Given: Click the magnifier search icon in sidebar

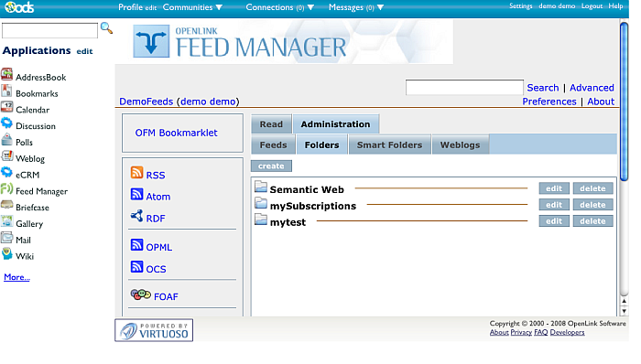Looking at the screenshot, I should click(x=106, y=28).
